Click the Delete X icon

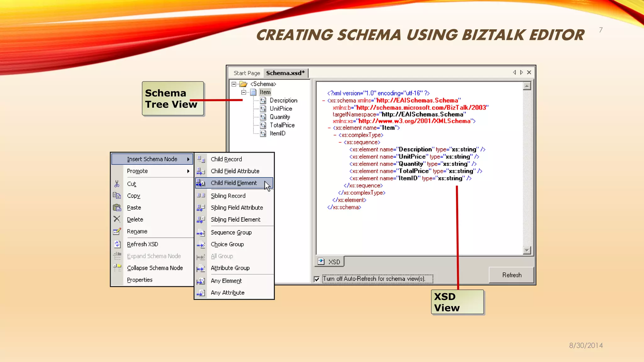[117, 219]
